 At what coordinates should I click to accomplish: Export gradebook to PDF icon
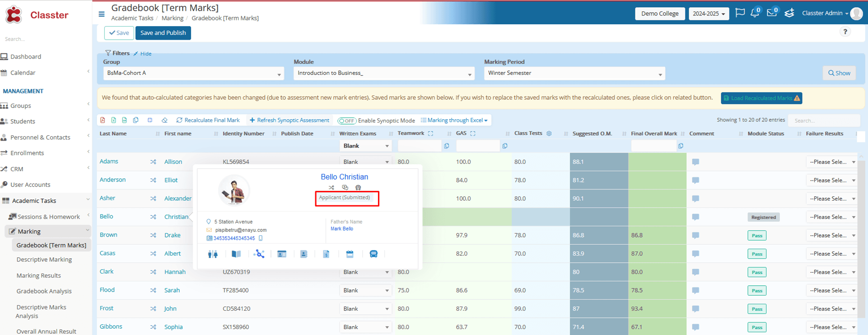point(103,120)
